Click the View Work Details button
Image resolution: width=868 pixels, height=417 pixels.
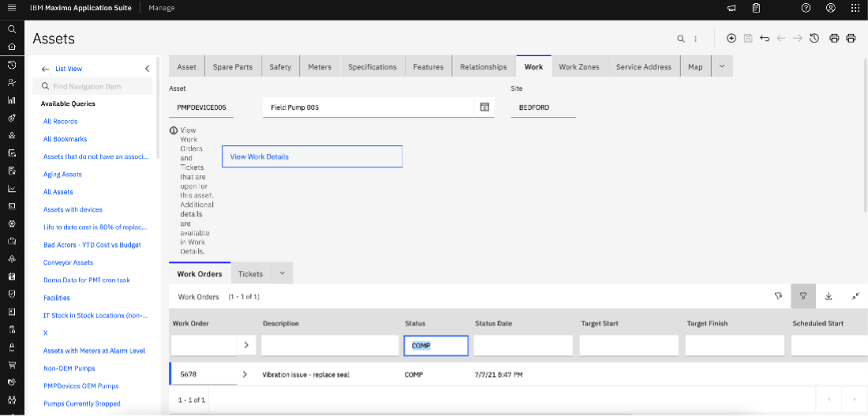(312, 156)
